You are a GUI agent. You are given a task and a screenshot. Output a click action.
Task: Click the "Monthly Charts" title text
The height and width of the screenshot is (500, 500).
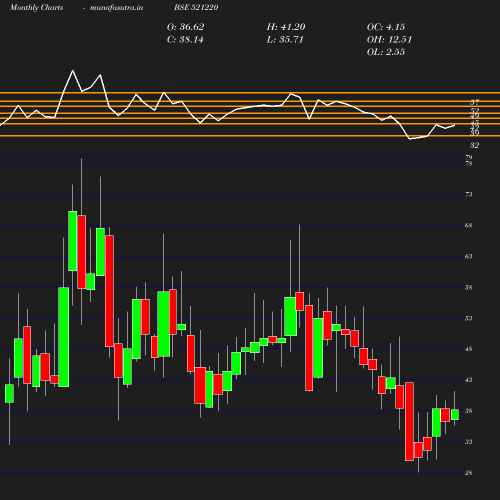tap(37, 7)
